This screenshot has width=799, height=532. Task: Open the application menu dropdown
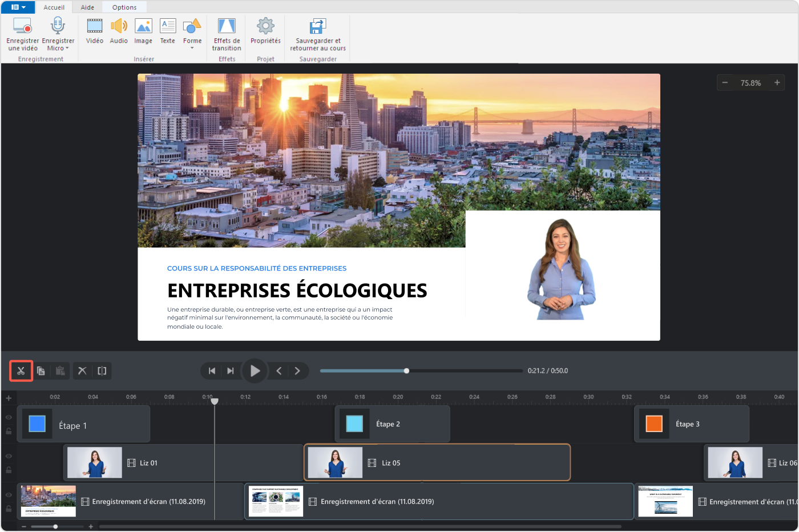(x=18, y=7)
